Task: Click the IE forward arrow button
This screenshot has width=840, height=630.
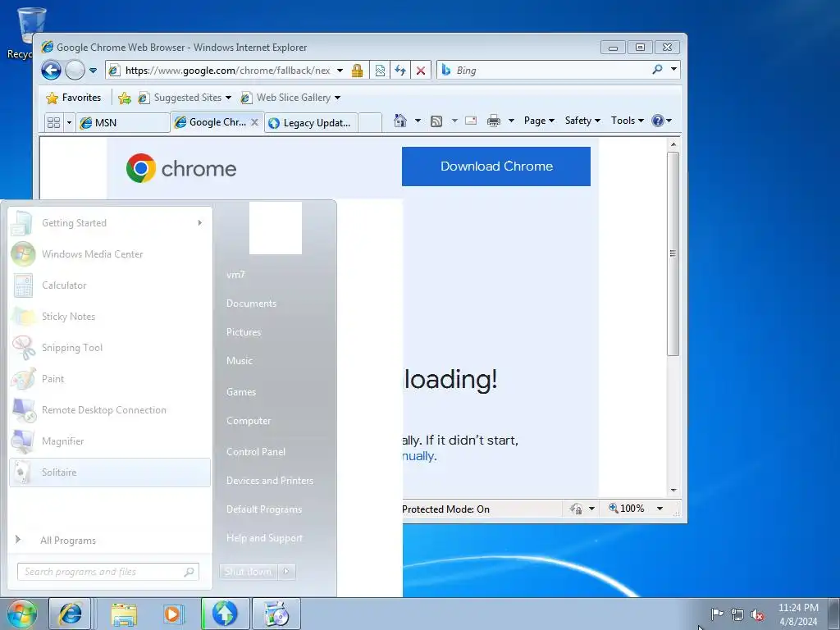Action: coord(75,71)
